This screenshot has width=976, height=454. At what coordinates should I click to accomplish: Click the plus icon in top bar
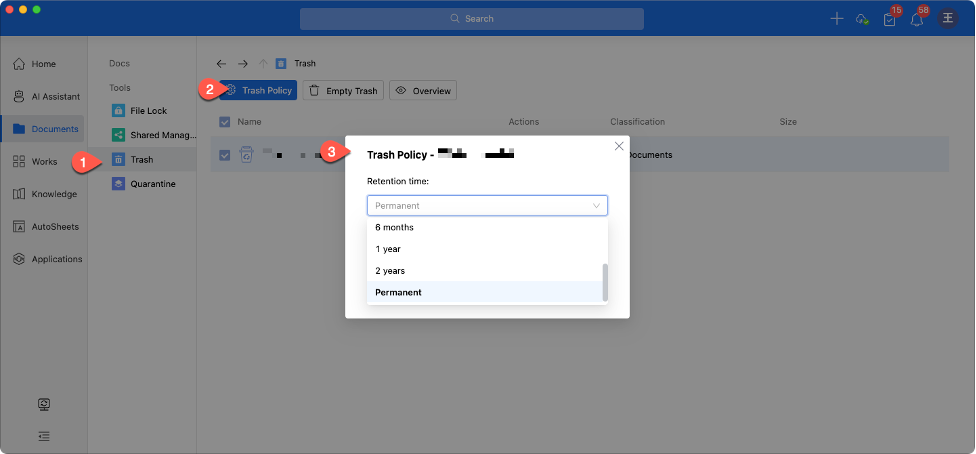[x=837, y=19]
